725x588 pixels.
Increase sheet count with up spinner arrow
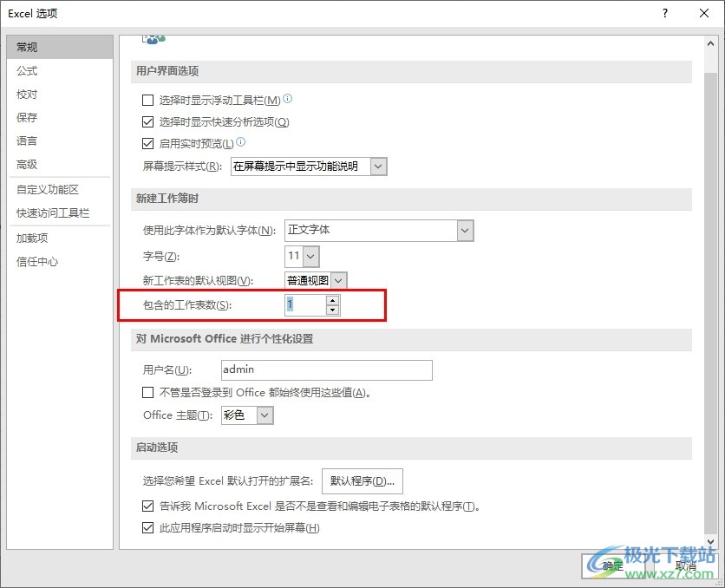(x=332, y=300)
